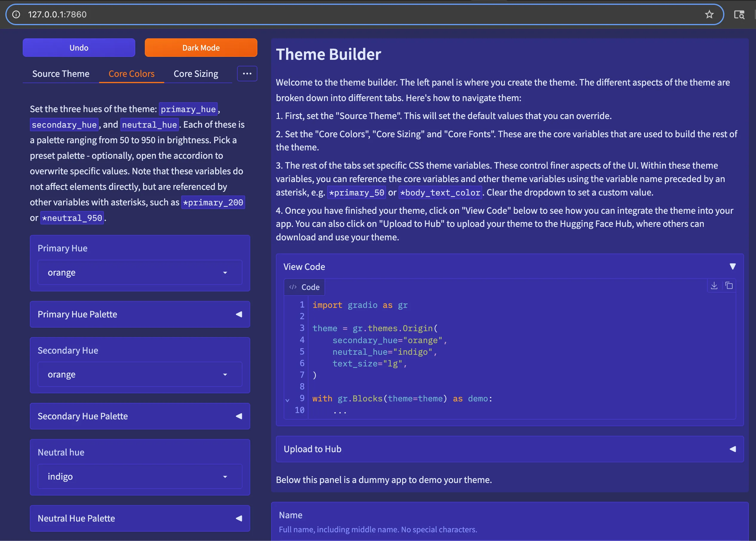Click the browser address bar URL
Viewport: 756px width, 541px height.
tap(57, 14)
